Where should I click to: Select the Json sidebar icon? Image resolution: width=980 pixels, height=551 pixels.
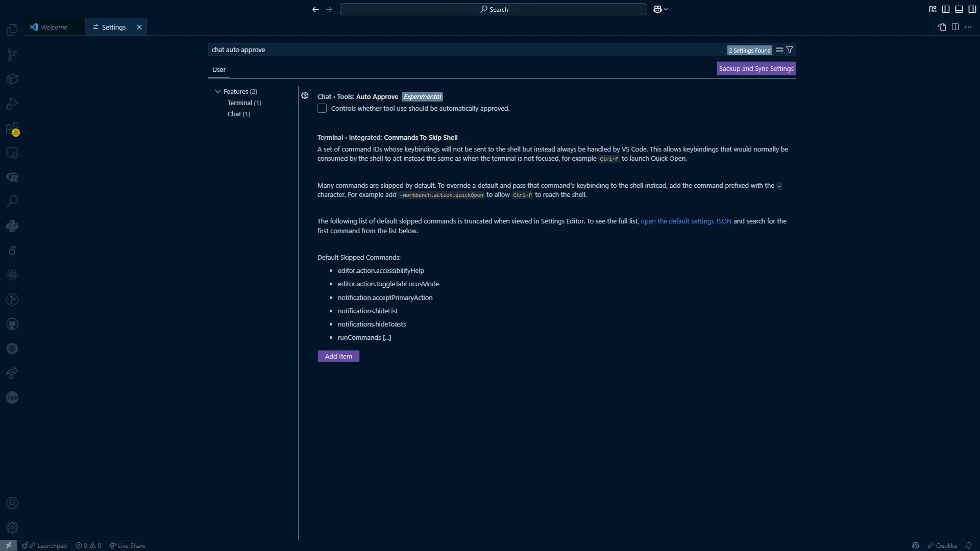click(11, 397)
